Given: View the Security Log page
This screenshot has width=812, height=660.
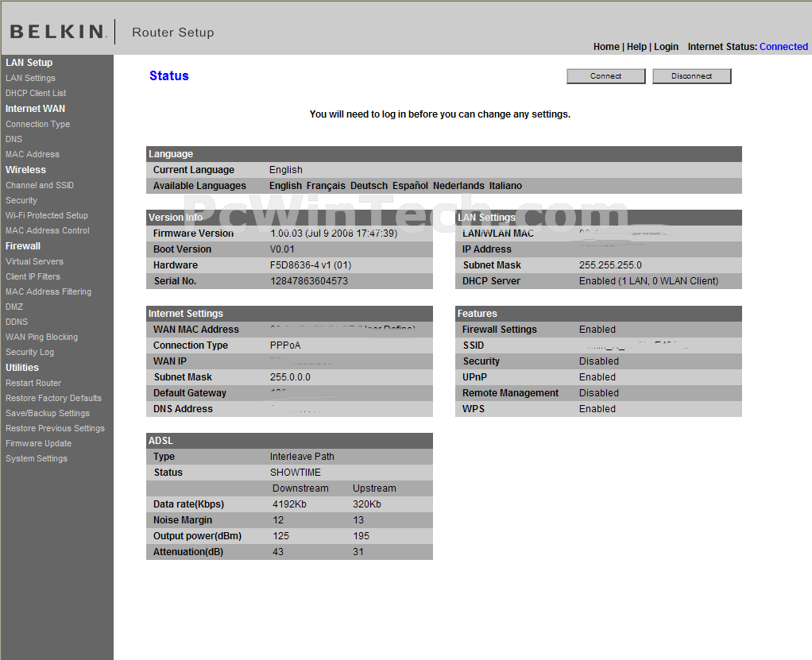Looking at the screenshot, I should tap(29, 352).
